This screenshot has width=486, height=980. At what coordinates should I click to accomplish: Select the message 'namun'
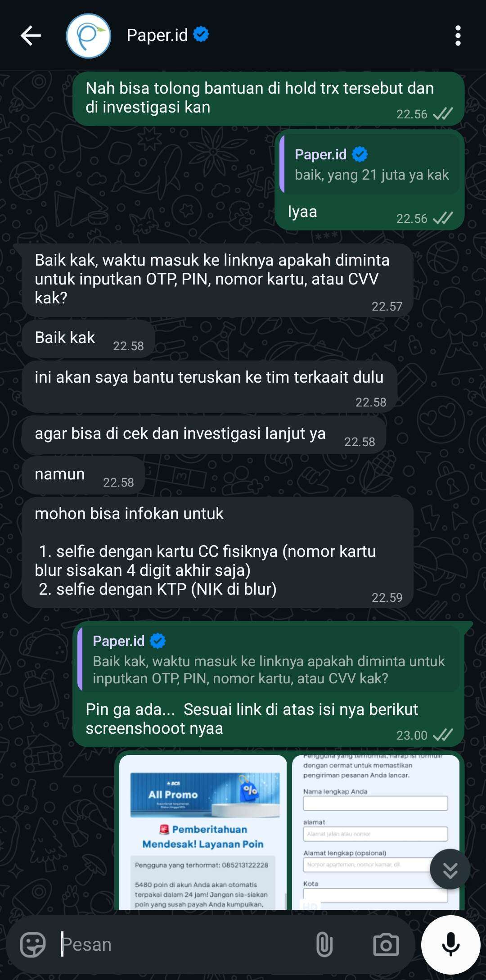click(83, 475)
